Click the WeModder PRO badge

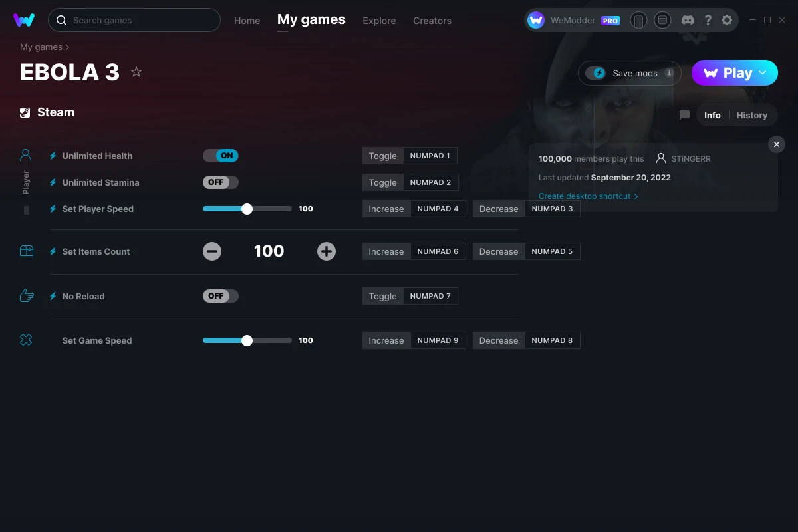tap(610, 21)
